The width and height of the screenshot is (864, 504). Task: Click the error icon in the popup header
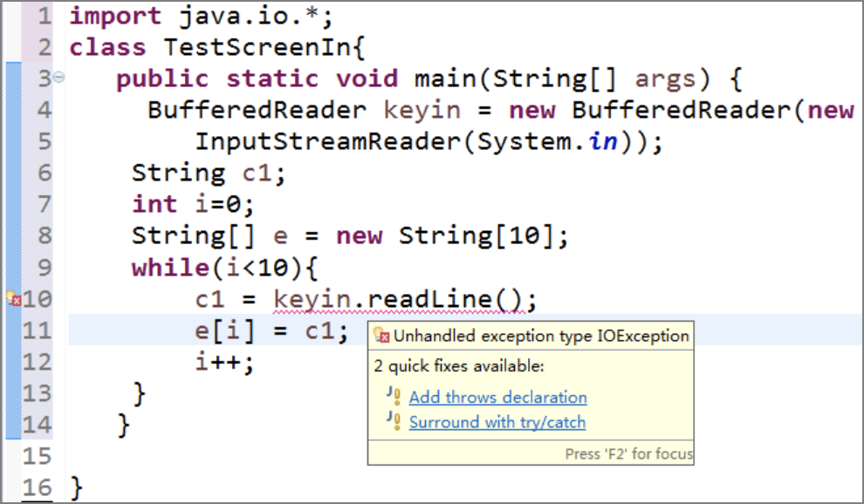[378, 335]
